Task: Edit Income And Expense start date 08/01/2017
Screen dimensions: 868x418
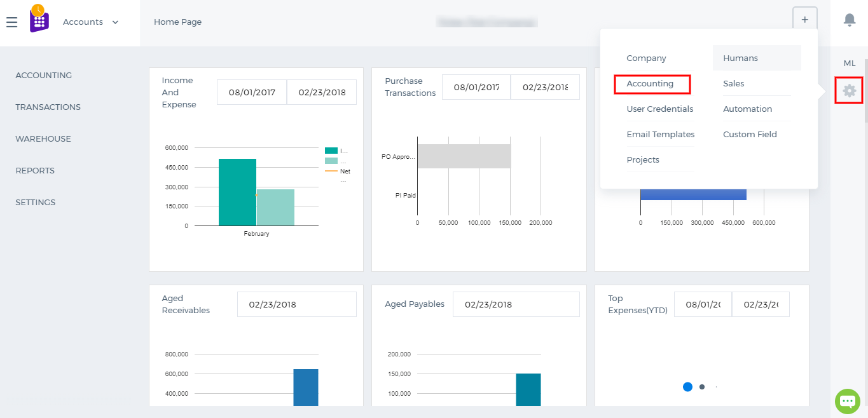Action: click(x=252, y=92)
